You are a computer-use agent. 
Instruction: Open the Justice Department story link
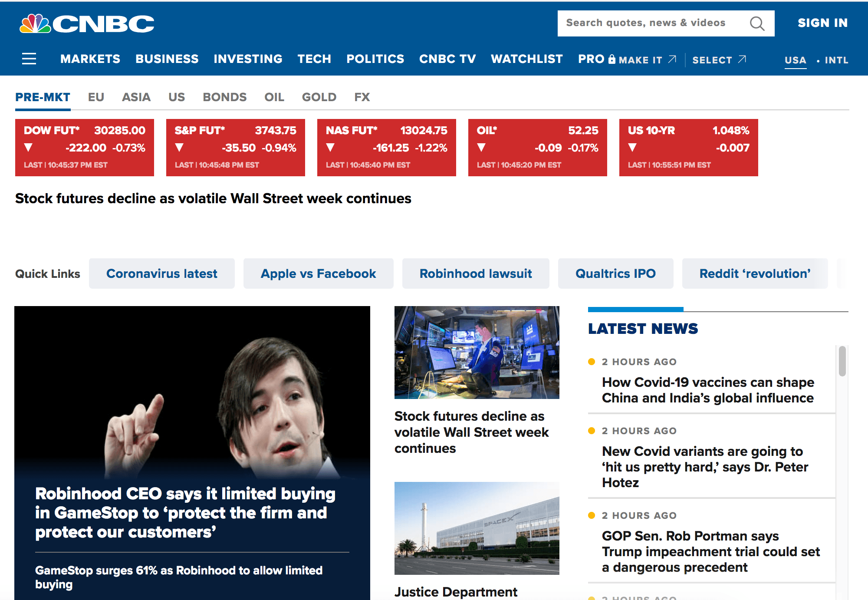[x=456, y=592]
